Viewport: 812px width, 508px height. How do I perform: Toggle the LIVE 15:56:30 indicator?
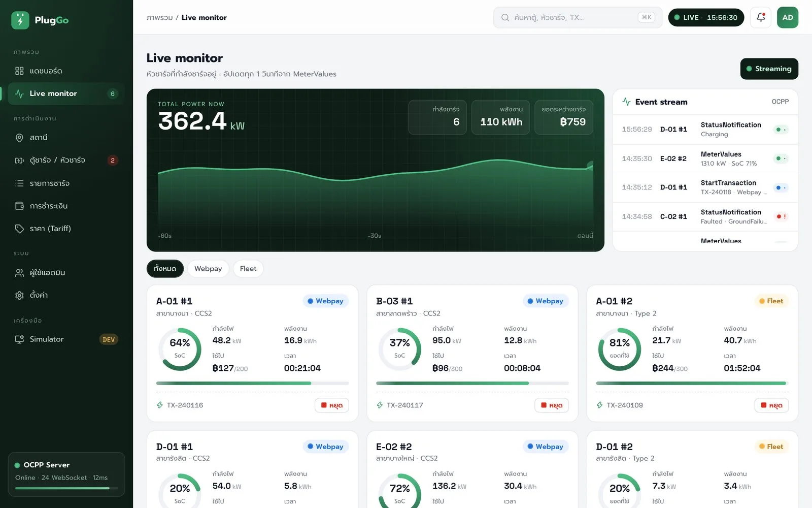point(706,17)
